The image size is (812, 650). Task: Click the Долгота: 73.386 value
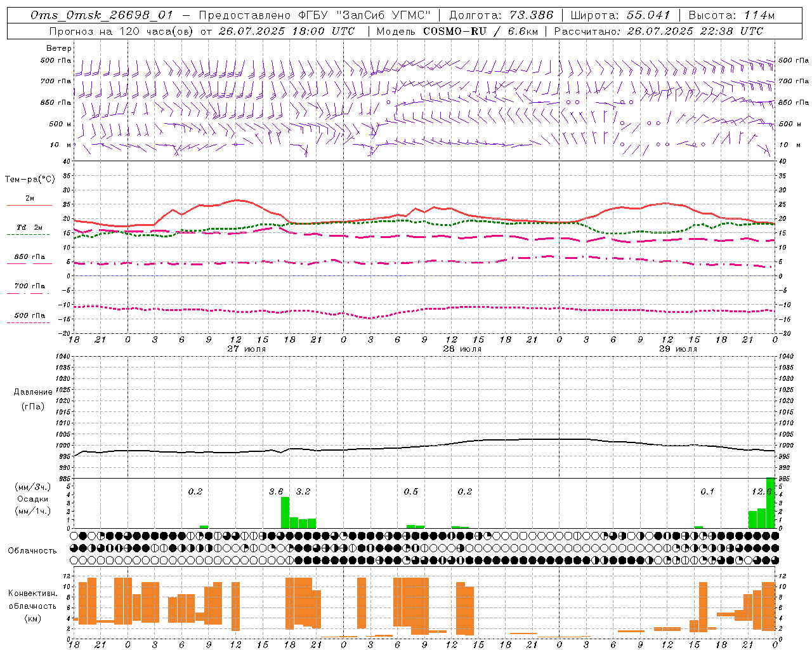[501, 15]
